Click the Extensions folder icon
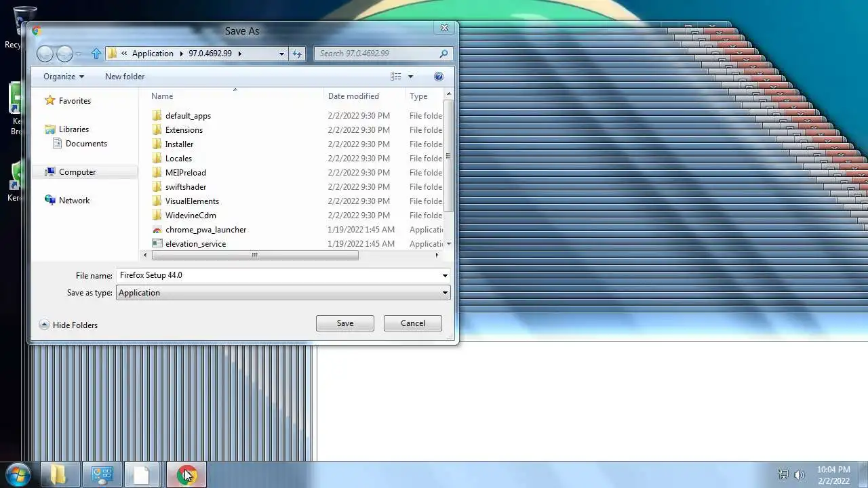The width and height of the screenshot is (868, 488). pyautogui.click(x=157, y=130)
